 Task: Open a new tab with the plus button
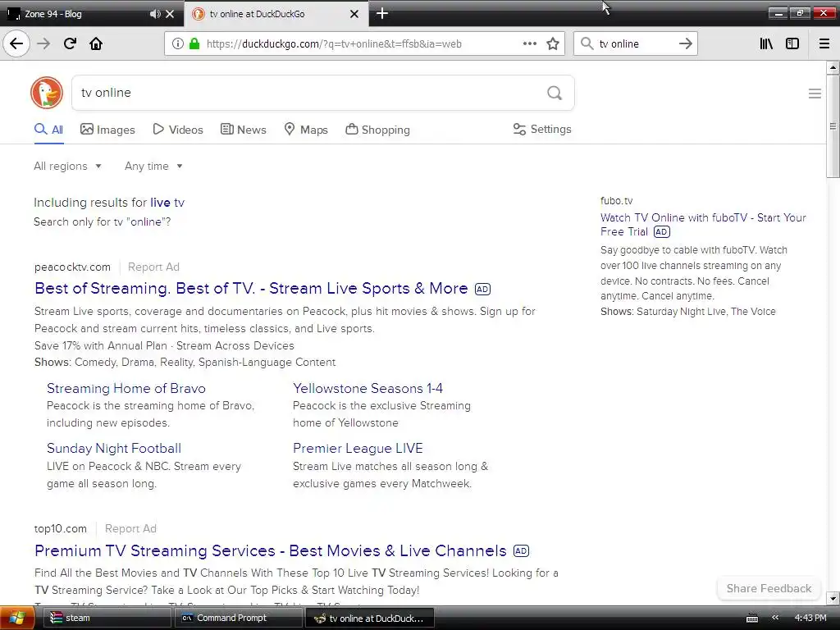tap(382, 13)
